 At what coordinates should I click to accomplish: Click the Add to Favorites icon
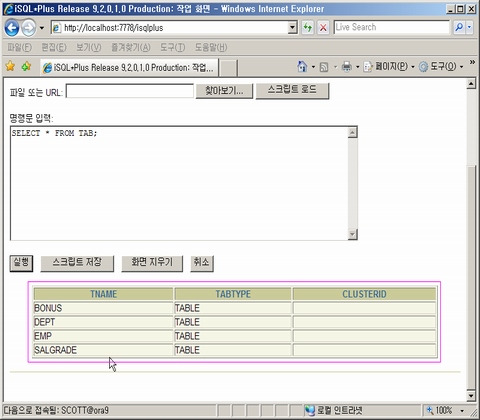(x=26, y=66)
